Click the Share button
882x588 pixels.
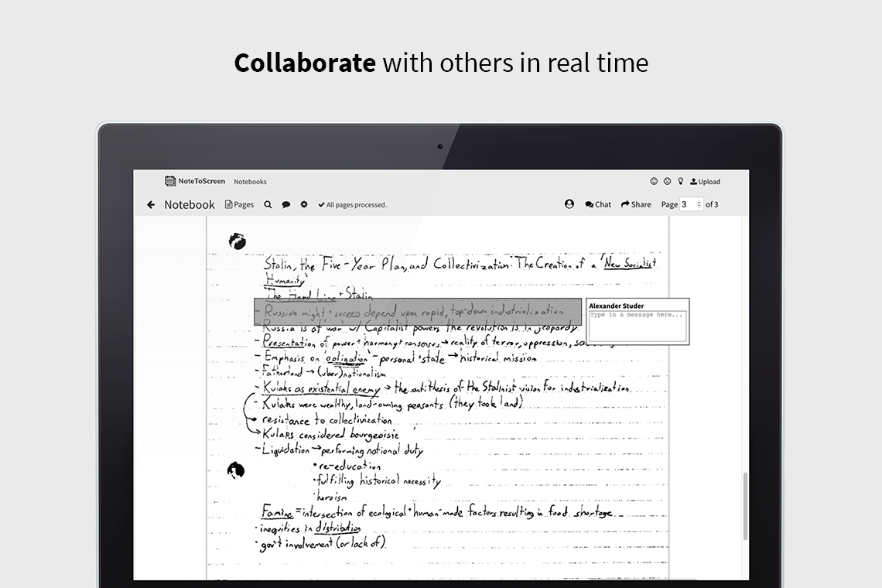pyautogui.click(x=636, y=204)
